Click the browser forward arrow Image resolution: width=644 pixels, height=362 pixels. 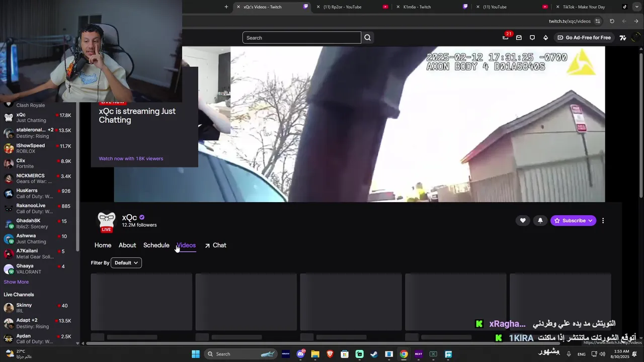636,21
